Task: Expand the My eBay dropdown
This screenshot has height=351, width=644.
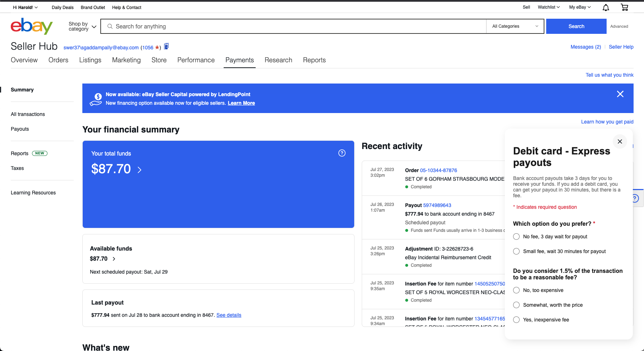Action: click(x=580, y=7)
